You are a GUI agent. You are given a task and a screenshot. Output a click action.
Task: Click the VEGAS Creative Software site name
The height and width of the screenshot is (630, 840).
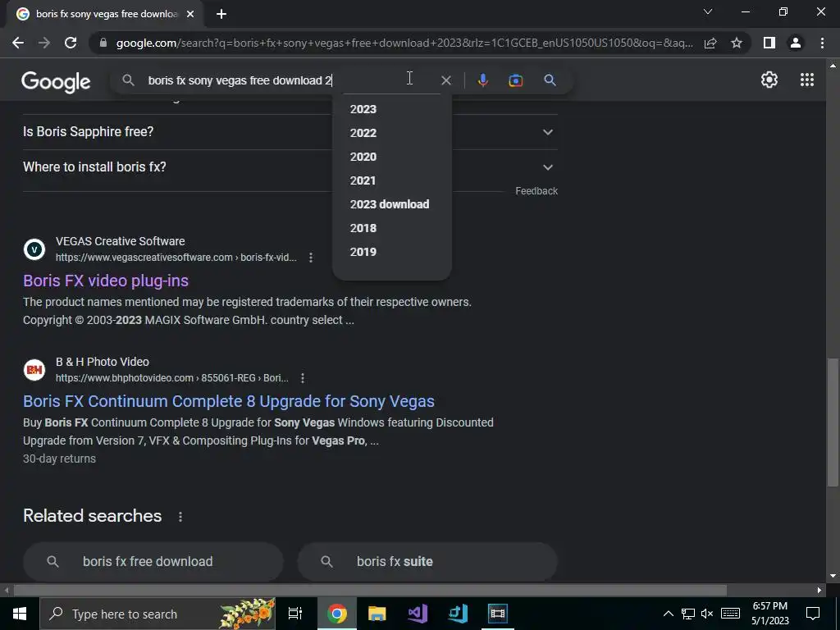coord(120,241)
